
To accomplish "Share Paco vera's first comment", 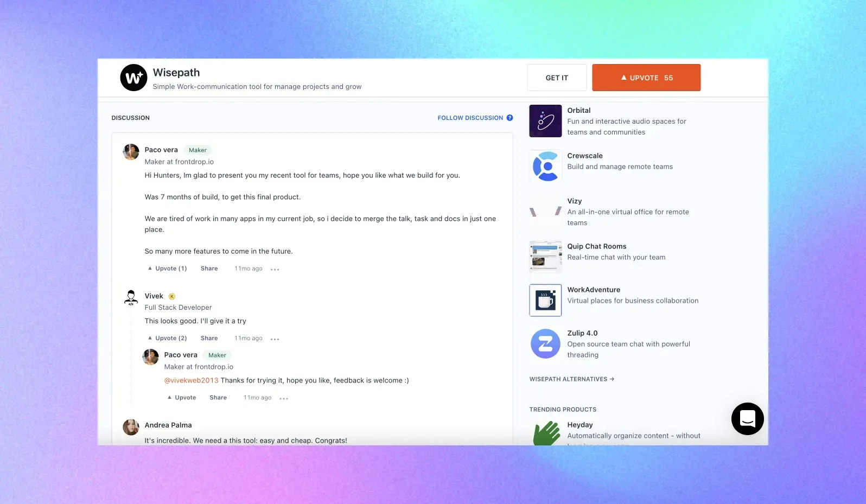I will click(x=209, y=269).
